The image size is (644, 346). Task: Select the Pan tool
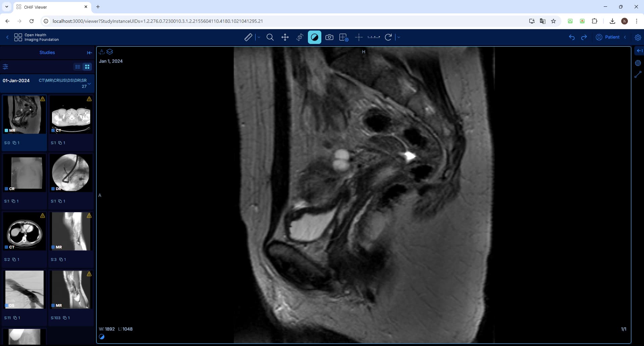[285, 37]
